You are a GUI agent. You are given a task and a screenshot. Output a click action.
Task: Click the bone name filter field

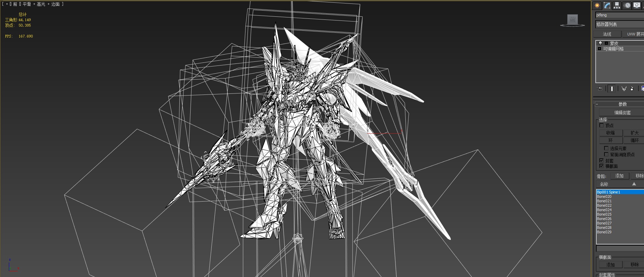(620, 248)
